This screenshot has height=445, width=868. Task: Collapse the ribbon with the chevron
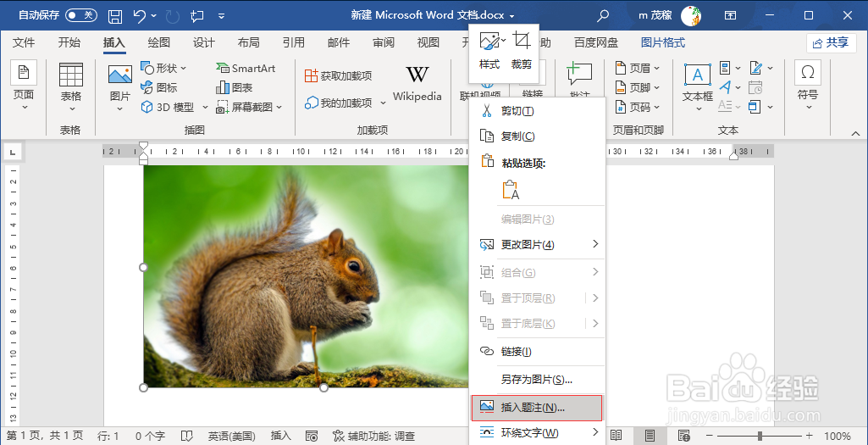855,133
